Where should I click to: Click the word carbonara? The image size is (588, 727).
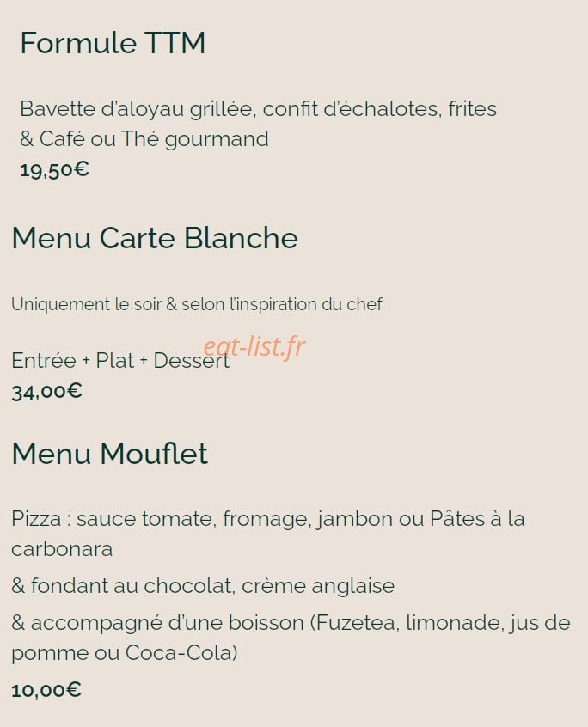62,549
